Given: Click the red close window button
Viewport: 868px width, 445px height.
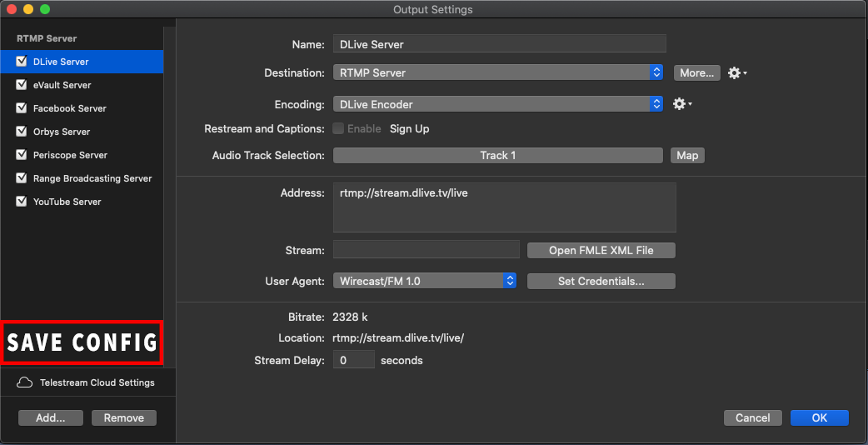Looking at the screenshot, I should [11, 9].
